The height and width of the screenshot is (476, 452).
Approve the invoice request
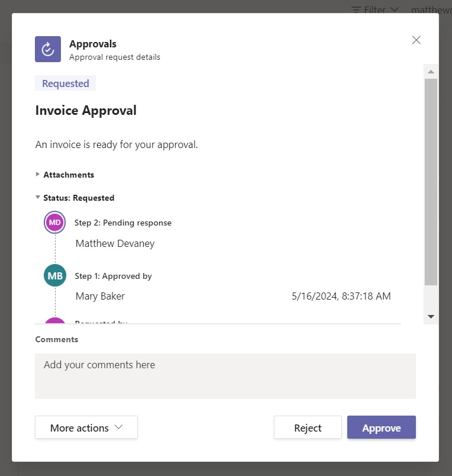[382, 427]
